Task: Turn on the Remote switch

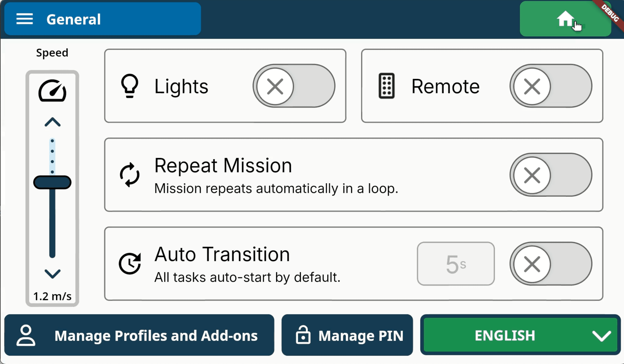Action: pyautogui.click(x=551, y=86)
